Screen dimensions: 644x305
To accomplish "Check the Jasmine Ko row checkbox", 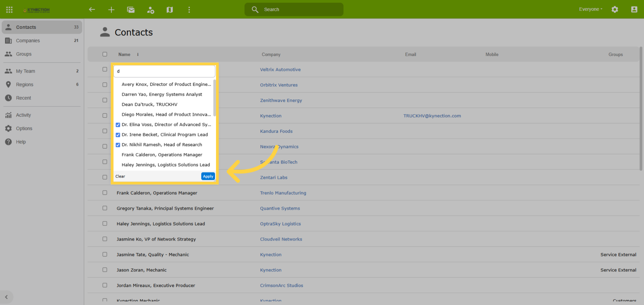I will pyautogui.click(x=105, y=239).
